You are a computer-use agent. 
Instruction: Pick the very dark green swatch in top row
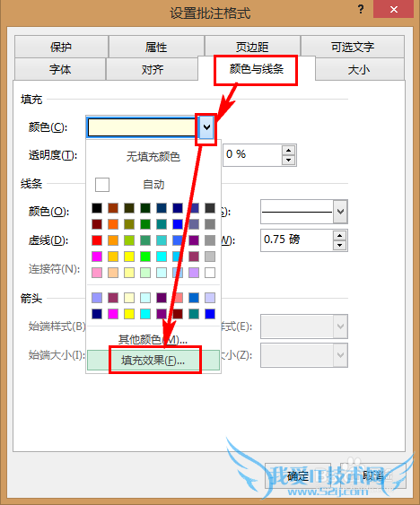click(x=145, y=208)
